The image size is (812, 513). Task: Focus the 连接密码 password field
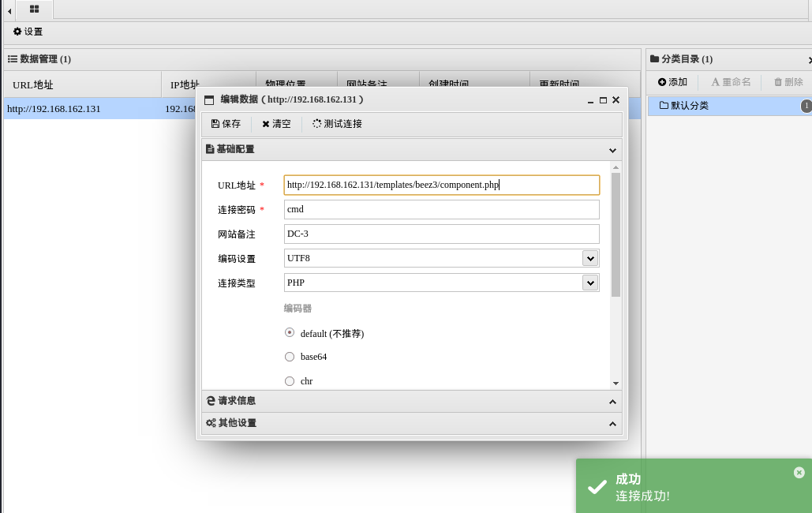tap(442, 209)
